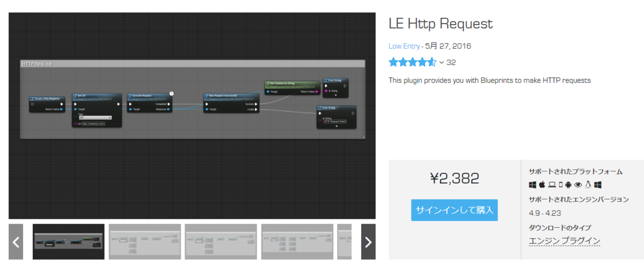644x273 pixels.
Task: Click the In String field with HTTP Request failed
Action: pyautogui.click(x=335, y=121)
